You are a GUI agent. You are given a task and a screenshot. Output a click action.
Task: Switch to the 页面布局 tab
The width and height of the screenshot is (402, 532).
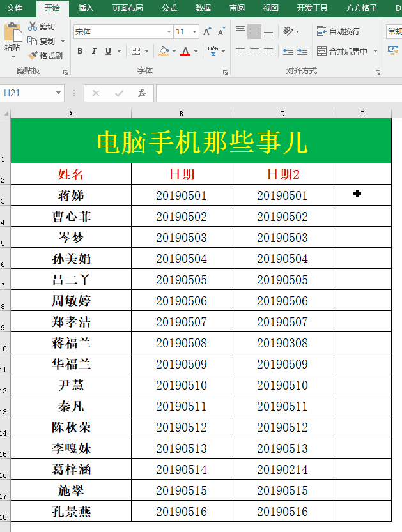pos(128,8)
